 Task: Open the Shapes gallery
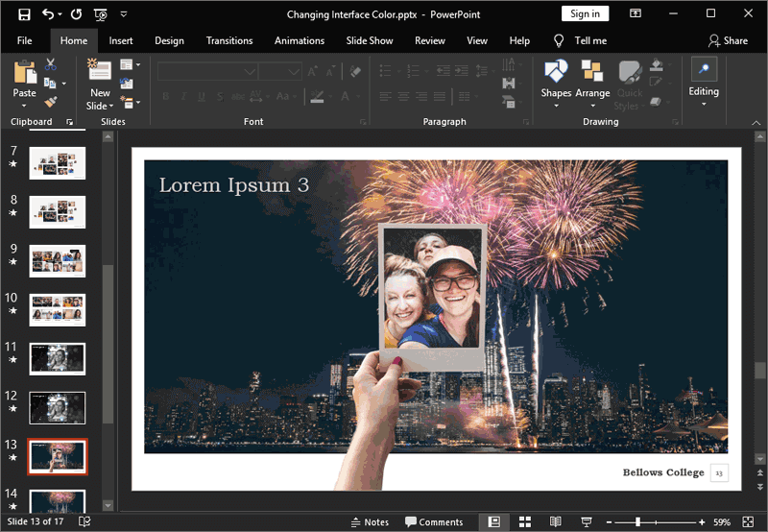(x=556, y=72)
